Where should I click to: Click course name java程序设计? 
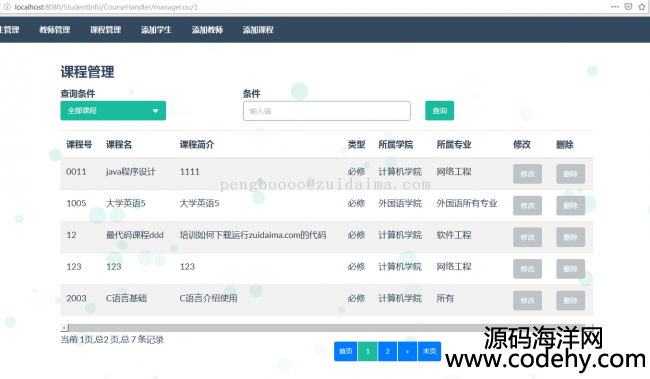point(131,172)
